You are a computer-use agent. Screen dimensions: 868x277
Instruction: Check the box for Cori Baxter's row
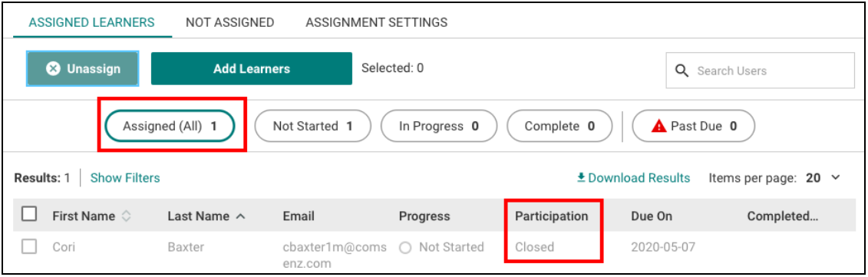coord(29,246)
